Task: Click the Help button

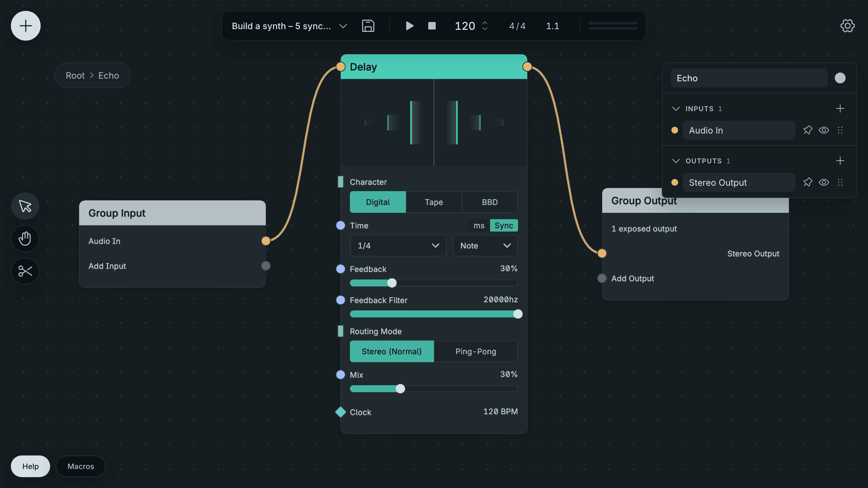Action: [31, 466]
